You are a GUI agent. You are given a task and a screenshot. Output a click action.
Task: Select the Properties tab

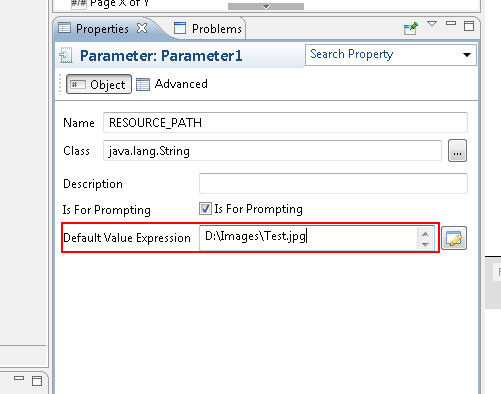coord(102,29)
